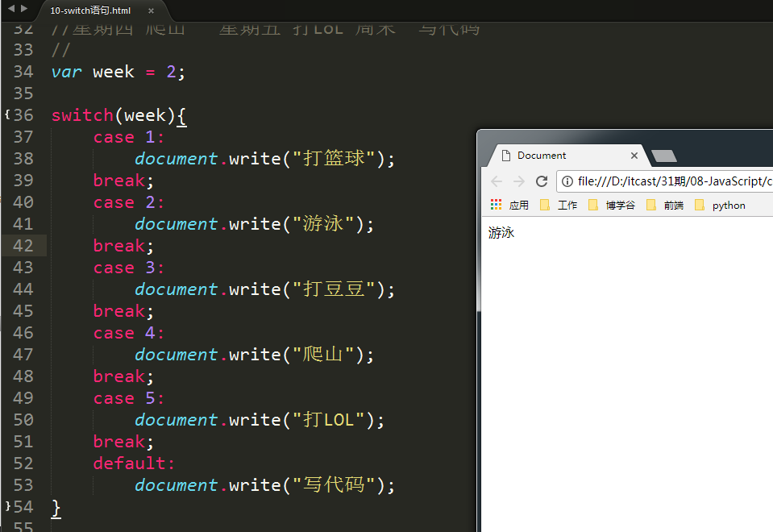Click 'break;' on line 51
Screen dimensions: 773x532
(124, 442)
